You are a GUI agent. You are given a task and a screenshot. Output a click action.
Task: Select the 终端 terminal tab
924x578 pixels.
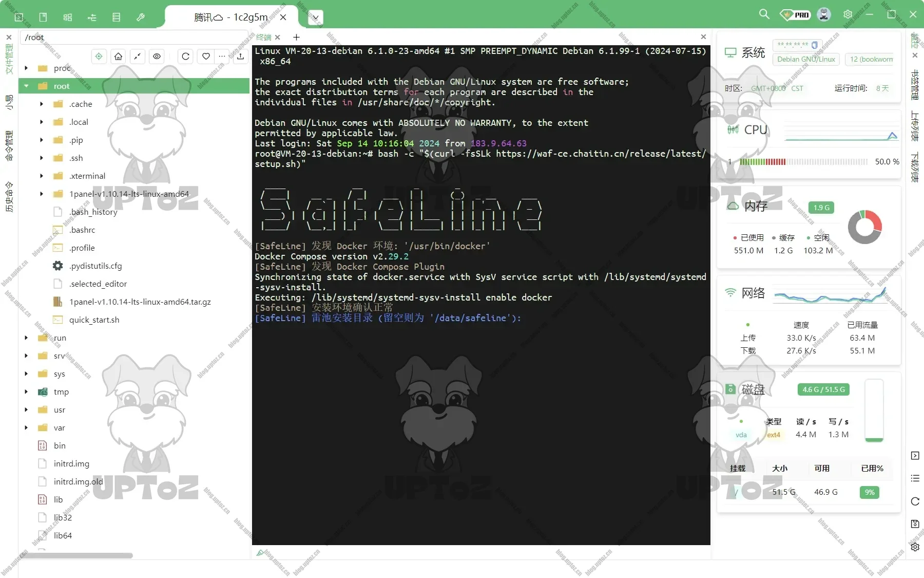263,38
